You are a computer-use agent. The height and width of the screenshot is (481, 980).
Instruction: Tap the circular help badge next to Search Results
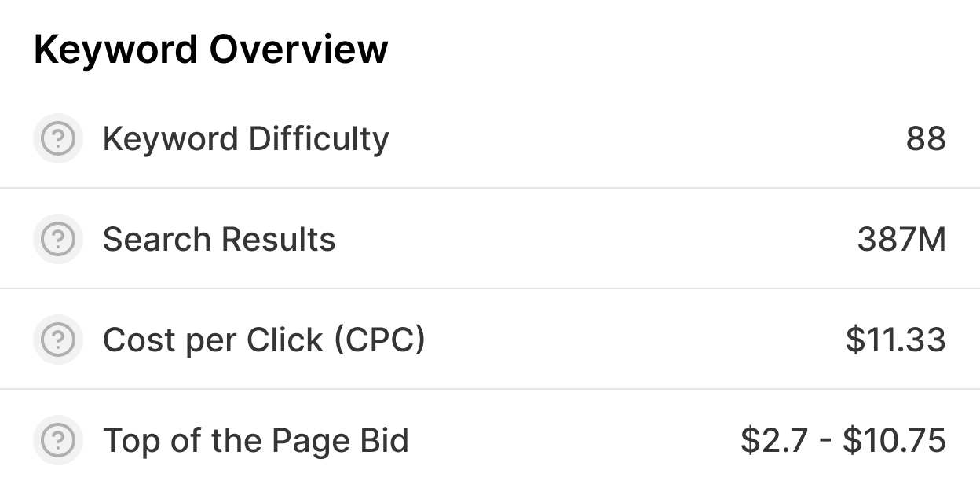point(57,239)
